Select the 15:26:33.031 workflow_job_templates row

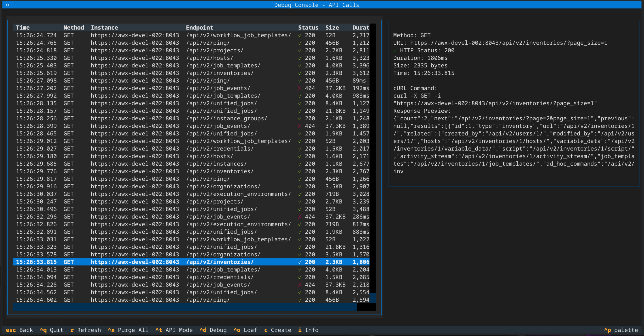[191, 239]
